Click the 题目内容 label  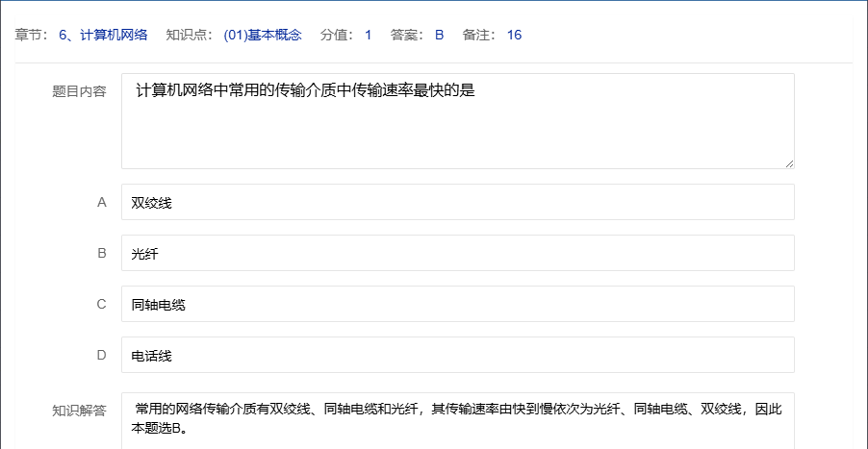[79, 92]
